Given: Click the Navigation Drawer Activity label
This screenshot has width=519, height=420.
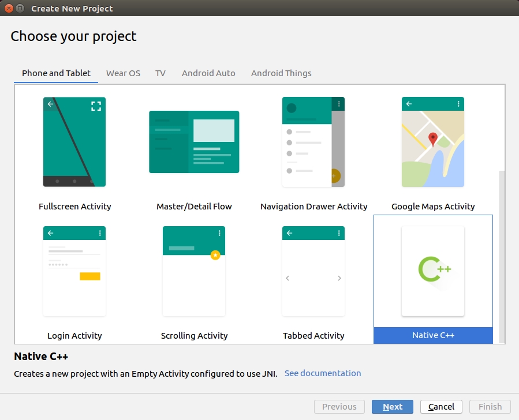Looking at the screenshot, I should [x=314, y=207].
